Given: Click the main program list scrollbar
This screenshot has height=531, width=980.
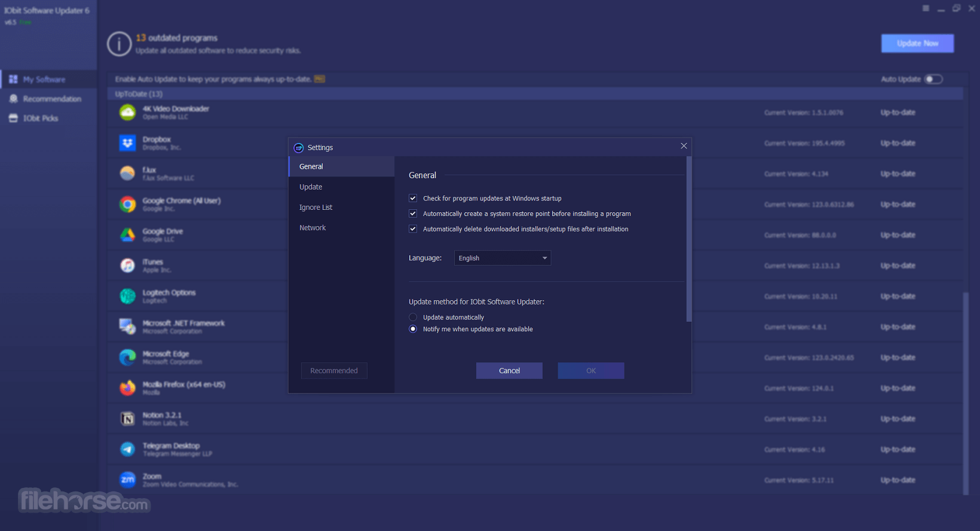Looking at the screenshot, I should tap(966, 393).
